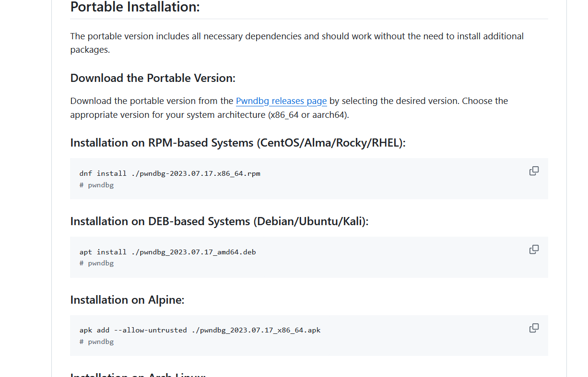Click the # pwndbg comment under apt command
The image size is (588, 377).
(96, 263)
